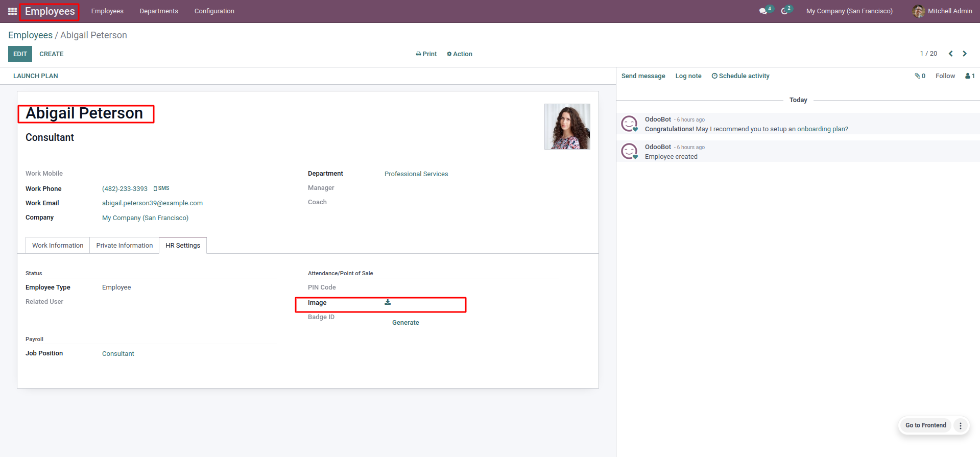Image resolution: width=980 pixels, height=457 pixels.
Task: Click Mitchell Admin avatar picture
Action: (x=918, y=11)
